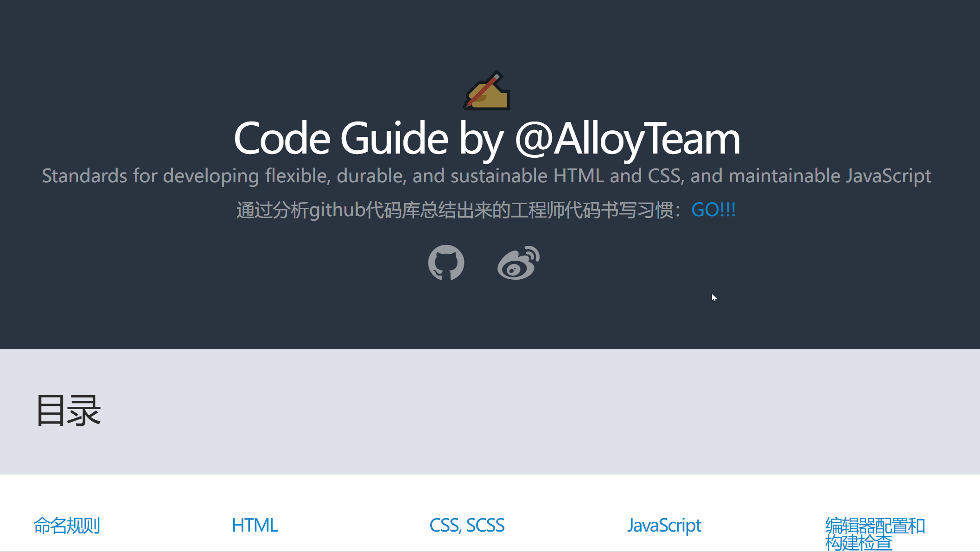Open the HTML guide section
980x552 pixels.
pyautogui.click(x=255, y=525)
